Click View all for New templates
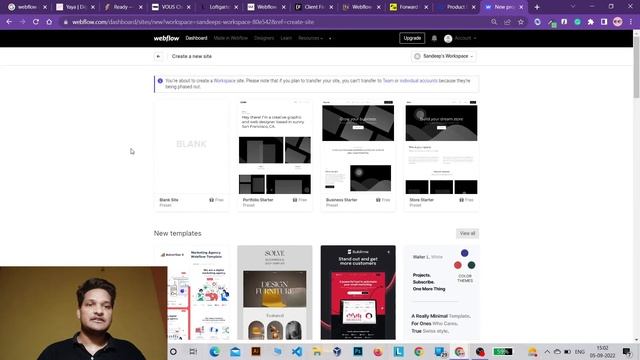 pyautogui.click(x=467, y=233)
